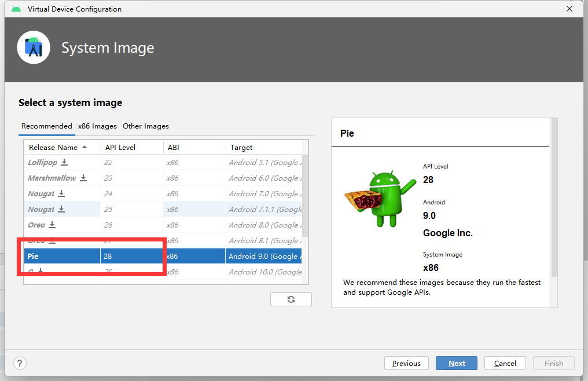The height and width of the screenshot is (381, 588).
Task: Click the Previous button
Action: (406, 364)
